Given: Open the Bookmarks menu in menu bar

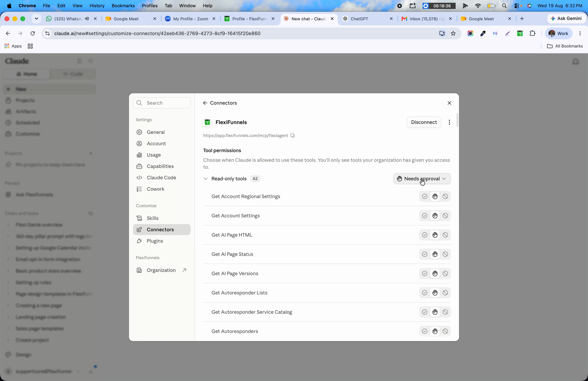Looking at the screenshot, I should point(123,6).
